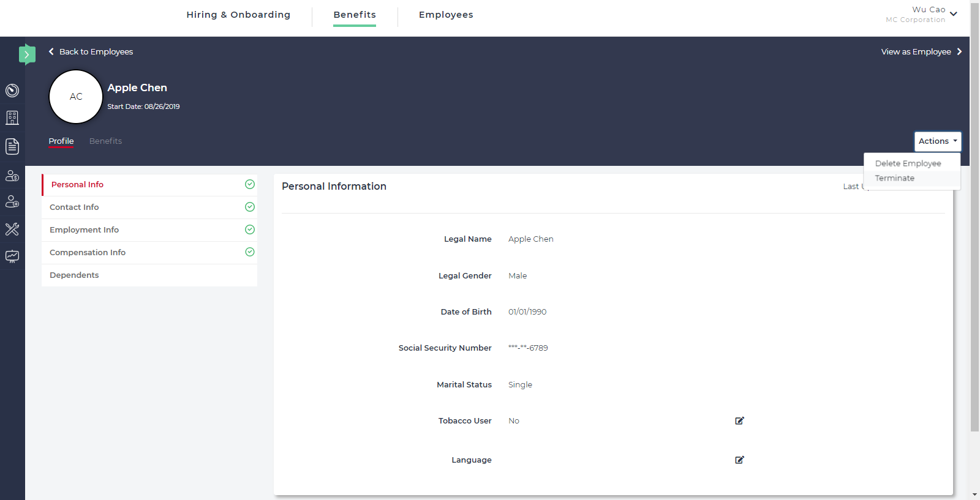Expand the green sidebar toggle arrow
Image resolution: width=980 pixels, height=500 pixels.
[x=27, y=54]
